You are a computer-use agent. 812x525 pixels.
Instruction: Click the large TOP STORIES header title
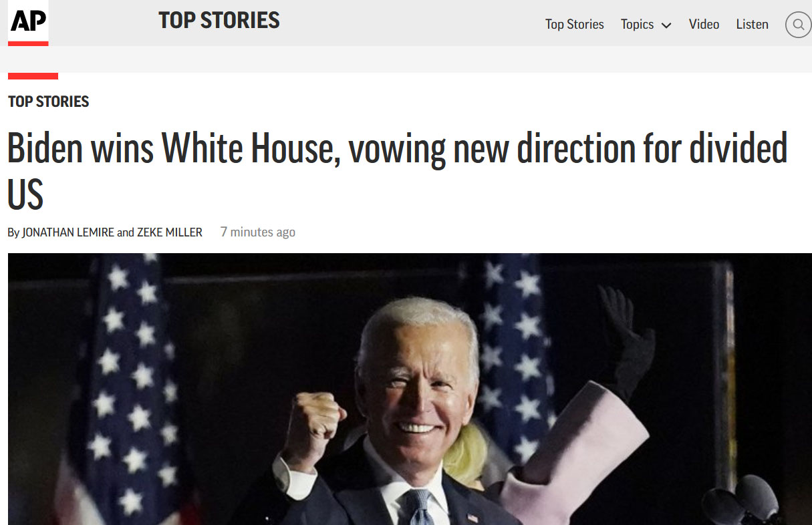pos(219,21)
